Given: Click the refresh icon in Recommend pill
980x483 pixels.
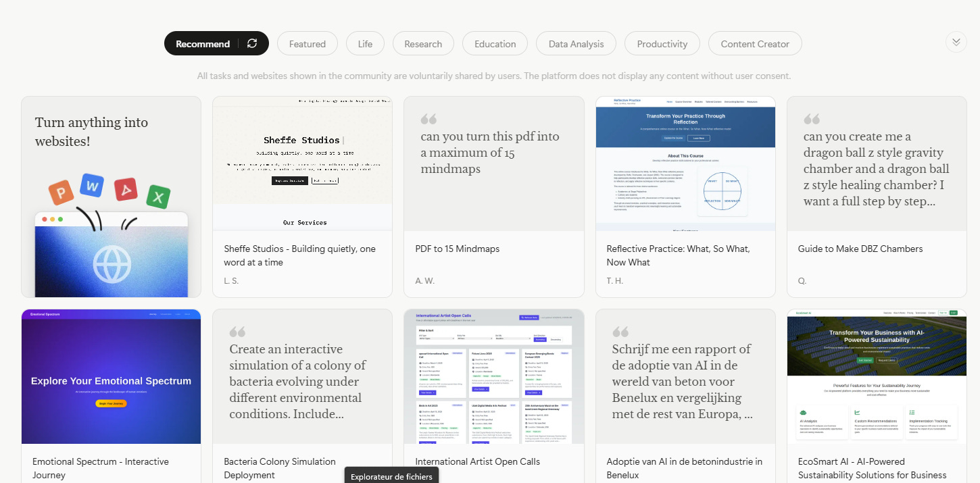Looking at the screenshot, I should point(252,43).
